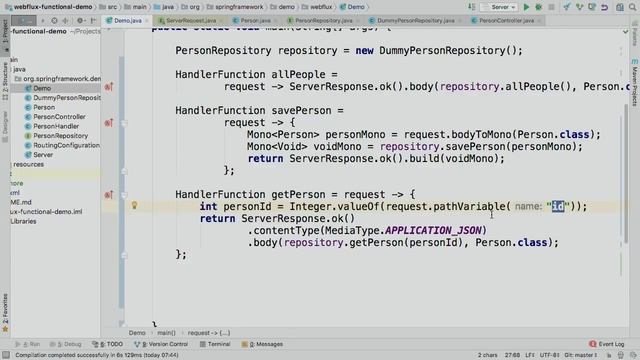Select the Libraries node in the tree
Viewport: 640px width, 360px height.
23,221
